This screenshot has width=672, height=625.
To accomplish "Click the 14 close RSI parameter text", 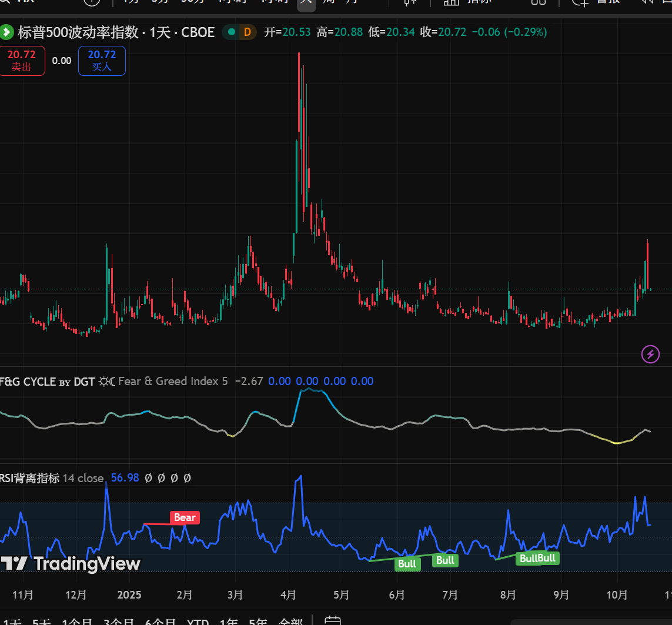I will [83, 478].
